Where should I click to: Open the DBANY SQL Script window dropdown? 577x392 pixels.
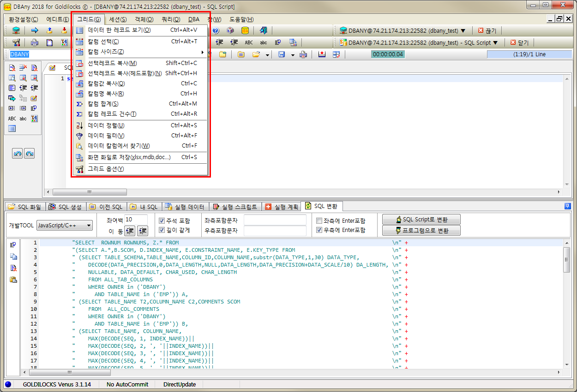(496, 43)
